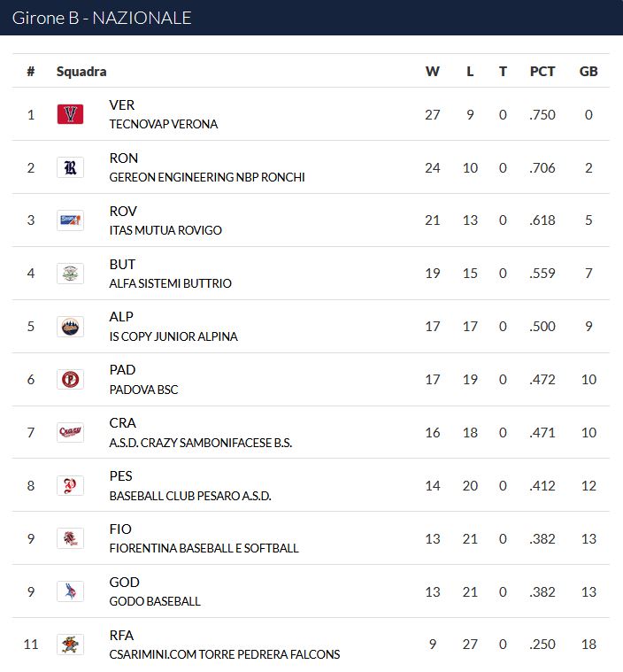Open TECNOVAP VERONA team link
The image size is (623, 672).
click(163, 124)
